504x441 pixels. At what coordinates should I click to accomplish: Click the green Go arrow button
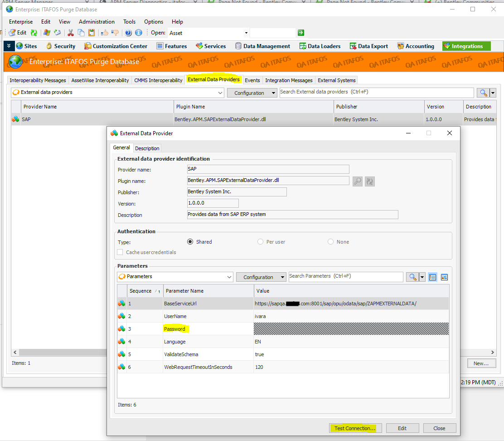[x=301, y=33]
